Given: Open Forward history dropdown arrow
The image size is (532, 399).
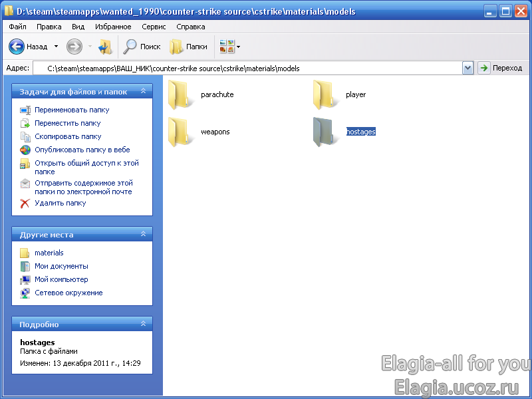Looking at the screenshot, I should 90,47.
